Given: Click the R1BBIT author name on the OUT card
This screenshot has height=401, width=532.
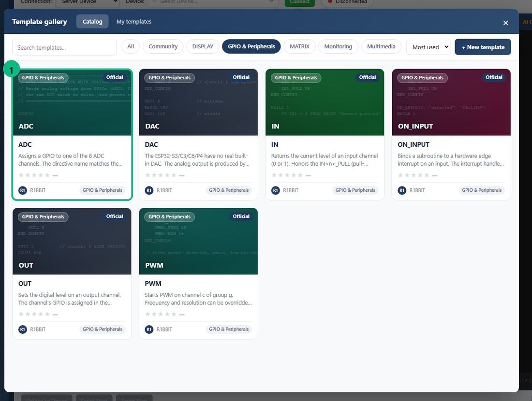Looking at the screenshot, I should 38,329.
